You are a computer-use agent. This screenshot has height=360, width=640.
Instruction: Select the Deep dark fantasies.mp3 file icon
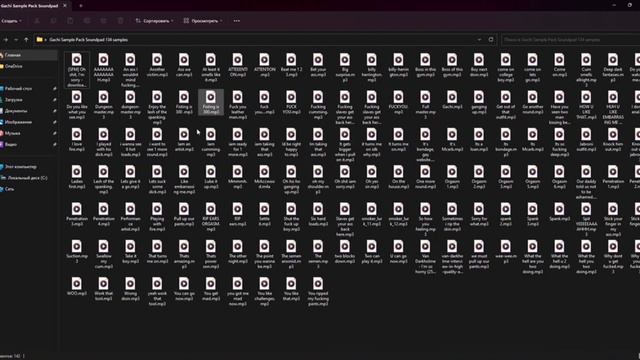tap(613, 60)
